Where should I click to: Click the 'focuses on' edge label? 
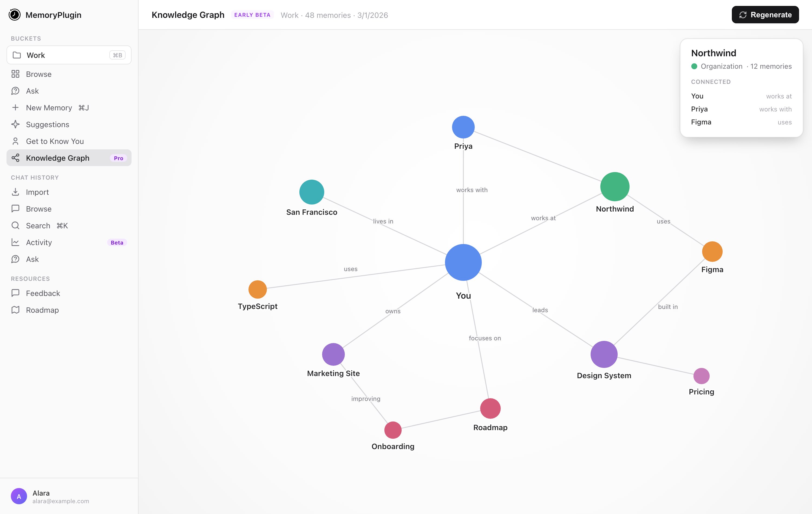click(x=485, y=338)
